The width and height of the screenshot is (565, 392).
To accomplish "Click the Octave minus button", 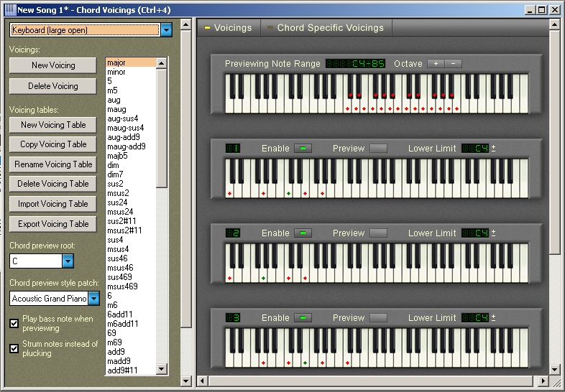I will (x=453, y=63).
